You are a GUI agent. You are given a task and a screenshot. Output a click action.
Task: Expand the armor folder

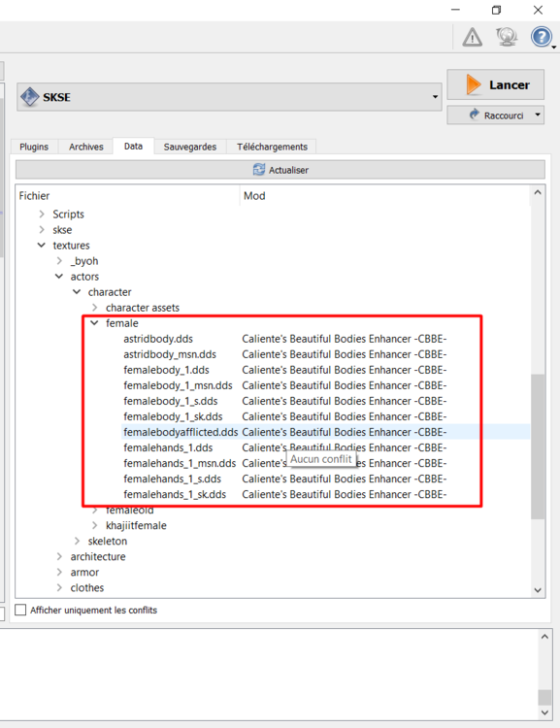click(59, 572)
